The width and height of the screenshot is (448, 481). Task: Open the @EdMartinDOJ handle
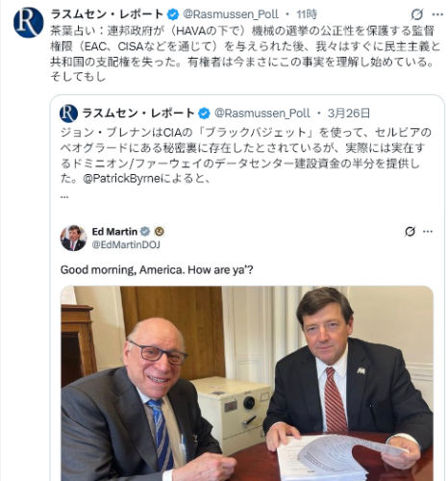(x=126, y=245)
